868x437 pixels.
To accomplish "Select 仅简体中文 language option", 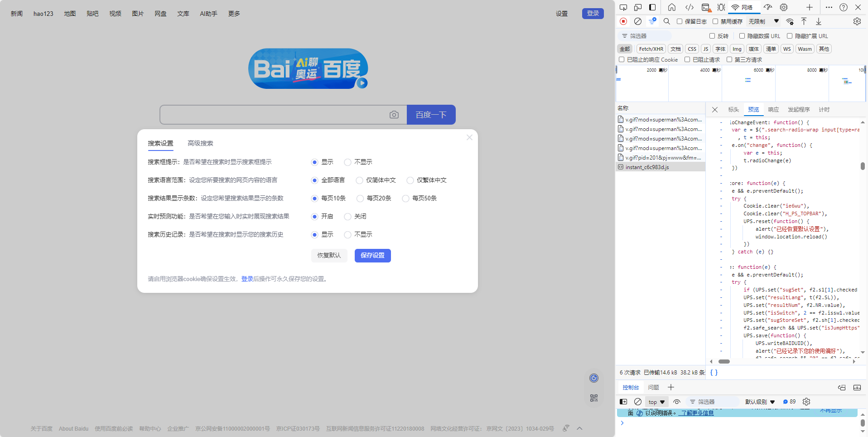I will point(359,180).
